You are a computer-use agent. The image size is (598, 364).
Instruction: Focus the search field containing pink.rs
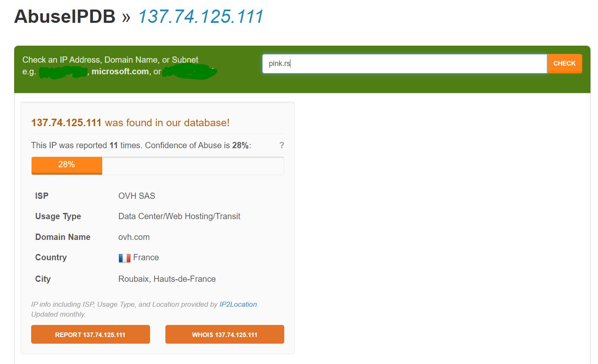(405, 64)
